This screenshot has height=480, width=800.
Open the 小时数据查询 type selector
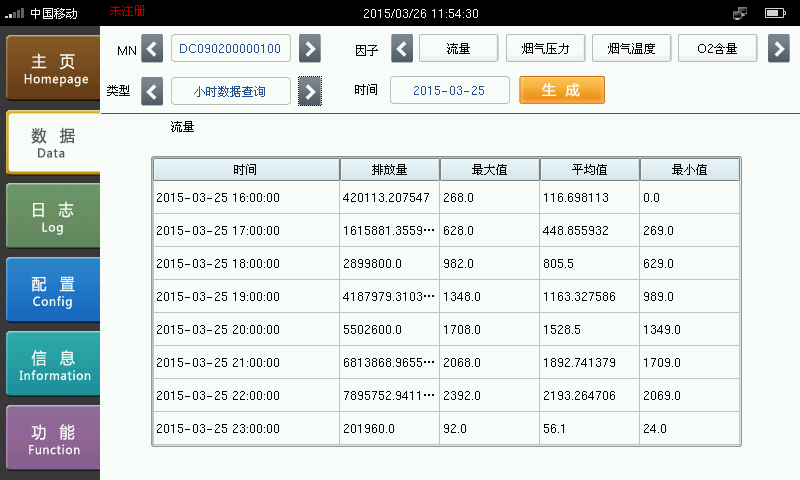click(x=231, y=91)
